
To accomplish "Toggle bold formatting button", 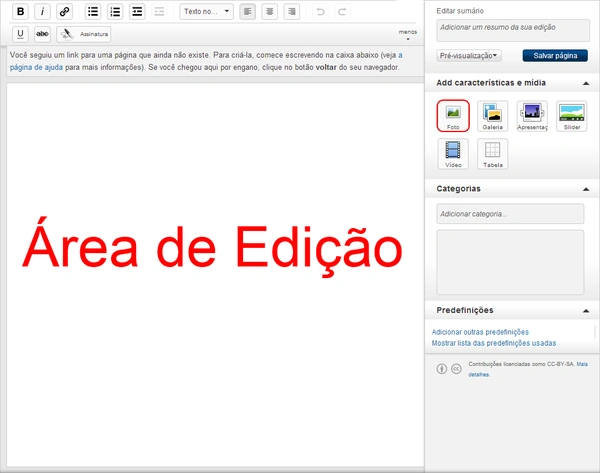I will coord(20,11).
